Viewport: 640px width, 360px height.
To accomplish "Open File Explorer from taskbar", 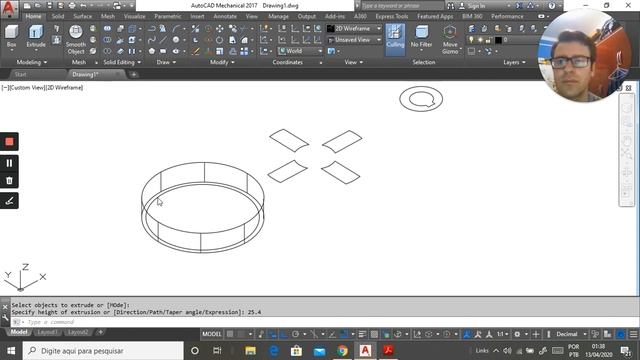I will click(x=250, y=351).
